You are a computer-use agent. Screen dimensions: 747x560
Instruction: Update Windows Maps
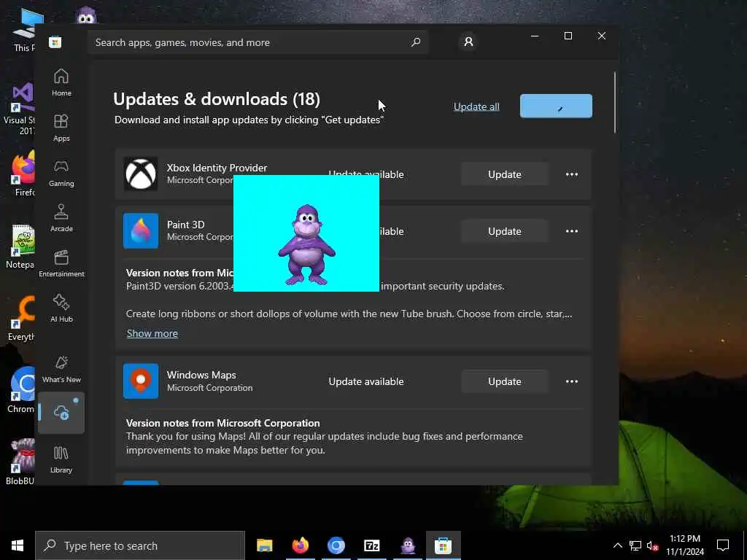[x=505, y=381]
